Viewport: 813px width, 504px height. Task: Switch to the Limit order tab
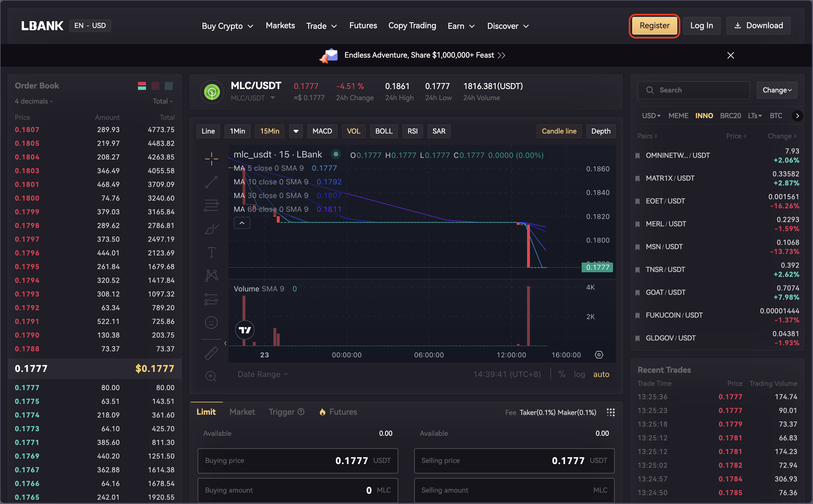206,412
